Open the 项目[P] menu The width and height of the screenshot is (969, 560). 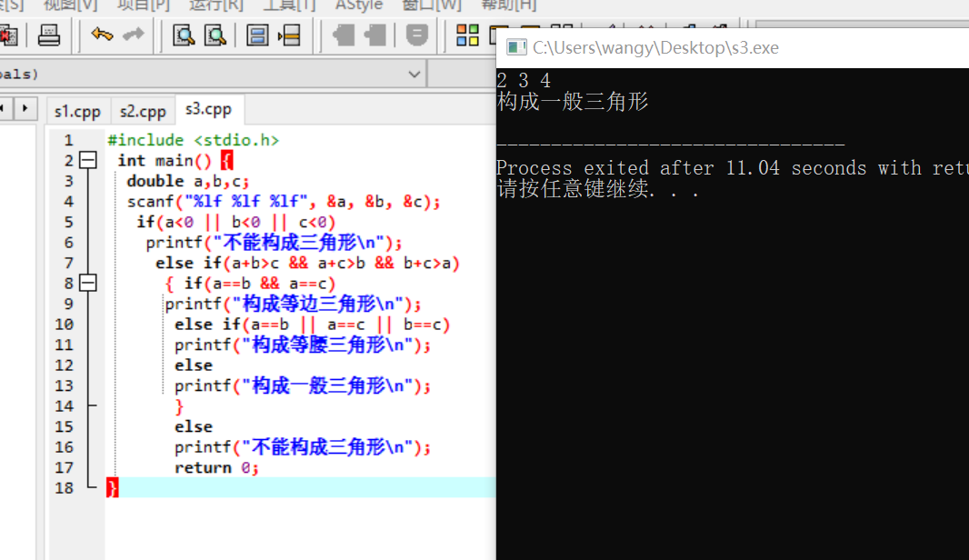tap(144, 5)
